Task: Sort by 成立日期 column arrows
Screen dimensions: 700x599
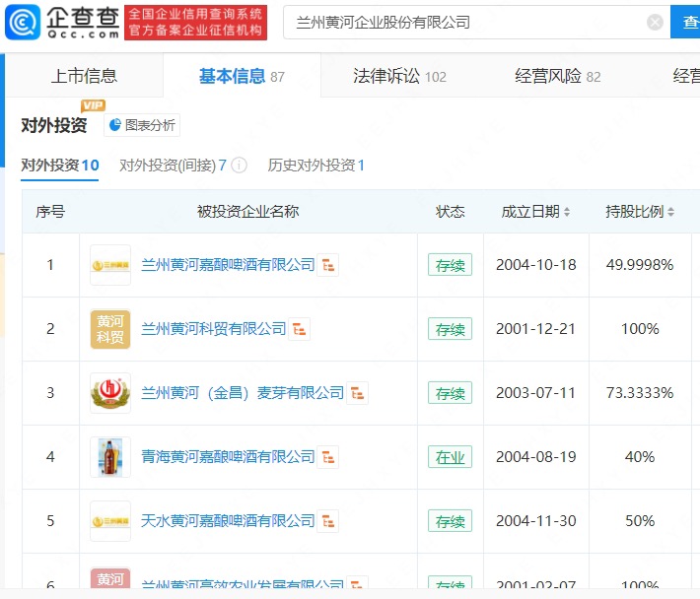Action: click(567, 212)
